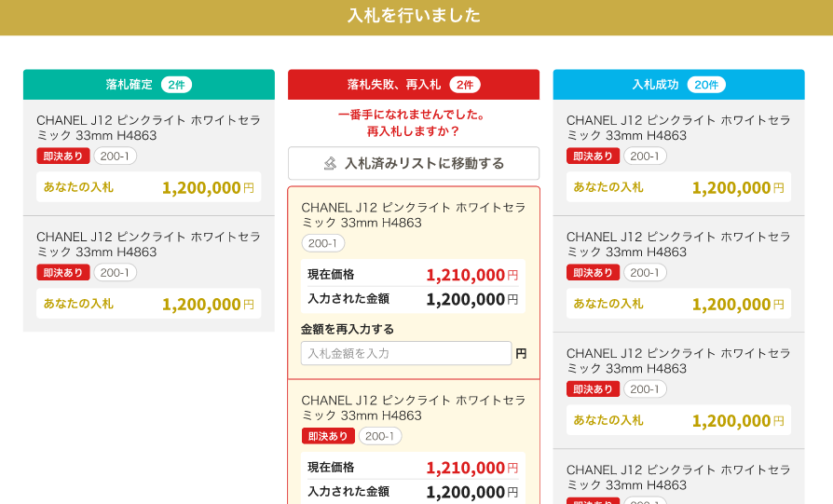
Task: Open first CHANEL J12 item in 入札成功 column
Action: coord(678,128)
